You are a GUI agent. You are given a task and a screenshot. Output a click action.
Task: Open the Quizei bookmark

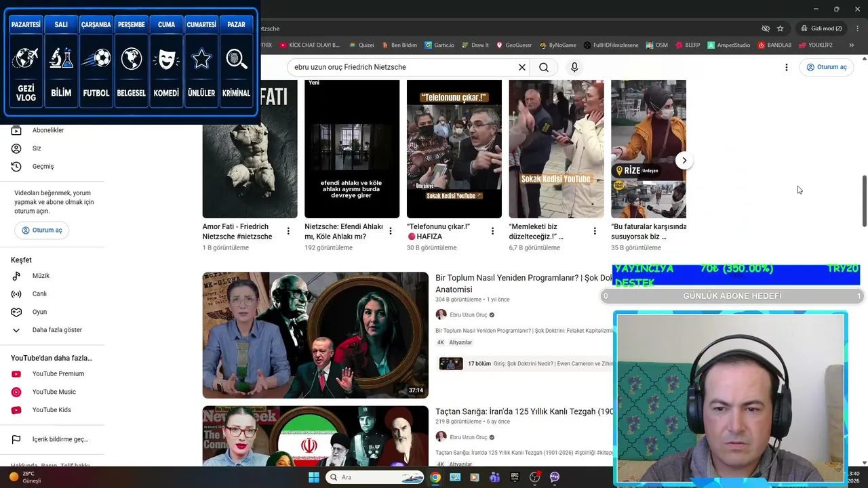click(x=361, y=45)
